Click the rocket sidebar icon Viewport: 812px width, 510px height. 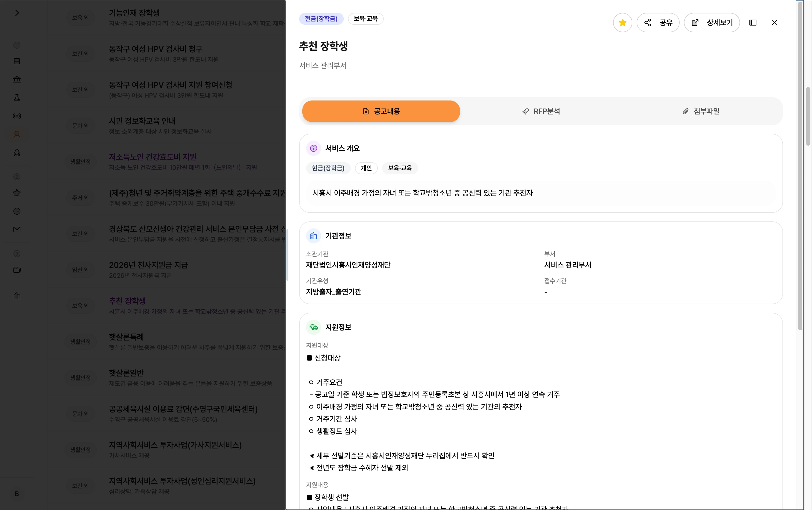click(x=17, y=152)
